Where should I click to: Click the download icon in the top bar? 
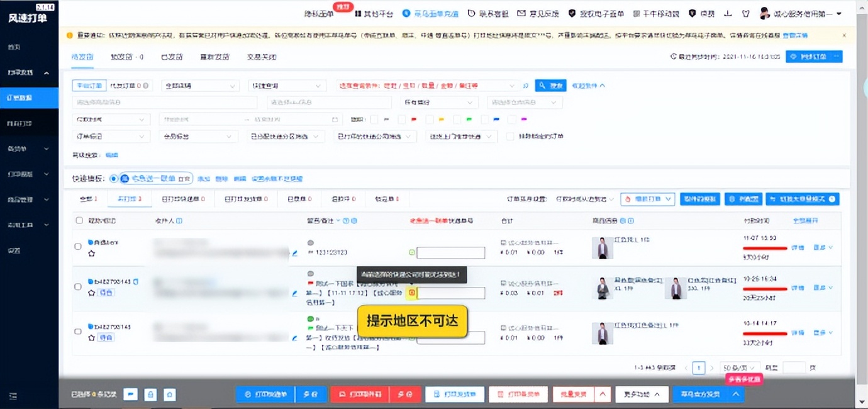click(728, 13)
